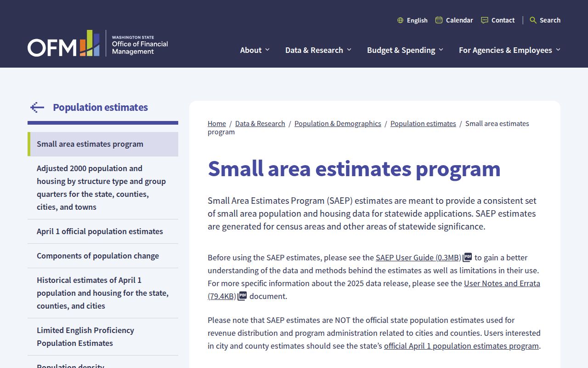Click the globe icon beside English
588x368 pixels.
(400, 20)
